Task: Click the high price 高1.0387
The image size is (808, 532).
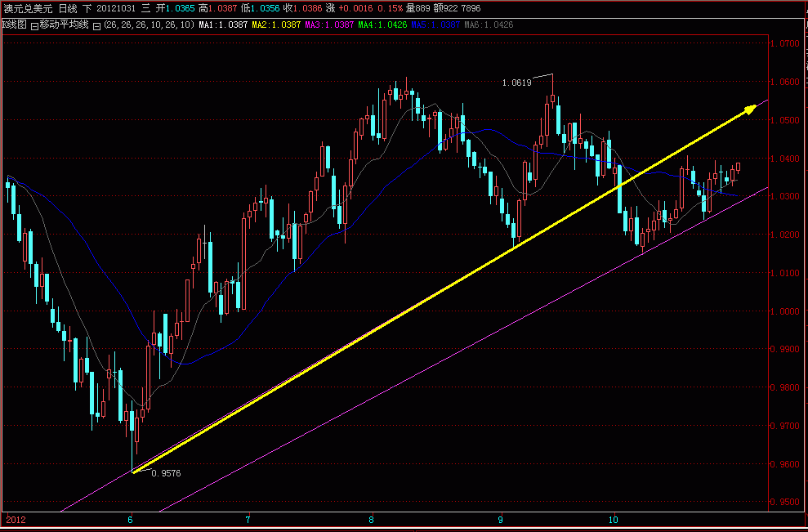Action: 217,9
